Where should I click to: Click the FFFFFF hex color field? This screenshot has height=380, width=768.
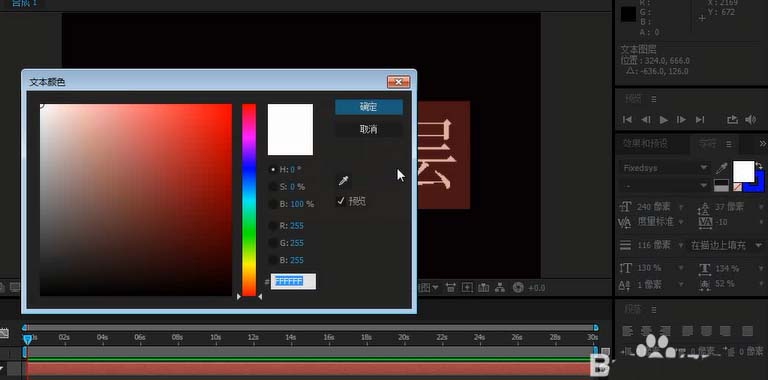(293, 281)
